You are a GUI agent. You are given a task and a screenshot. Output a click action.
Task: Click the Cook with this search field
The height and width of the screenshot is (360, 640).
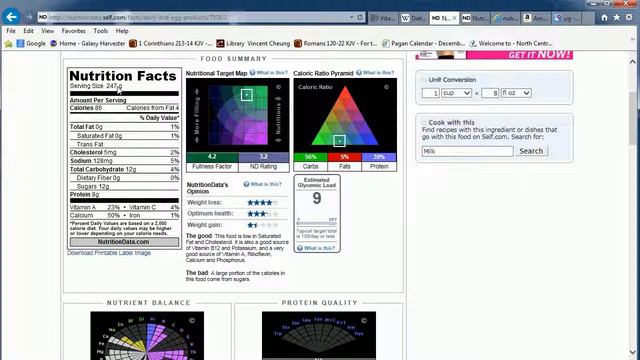(x=467, y=151)
